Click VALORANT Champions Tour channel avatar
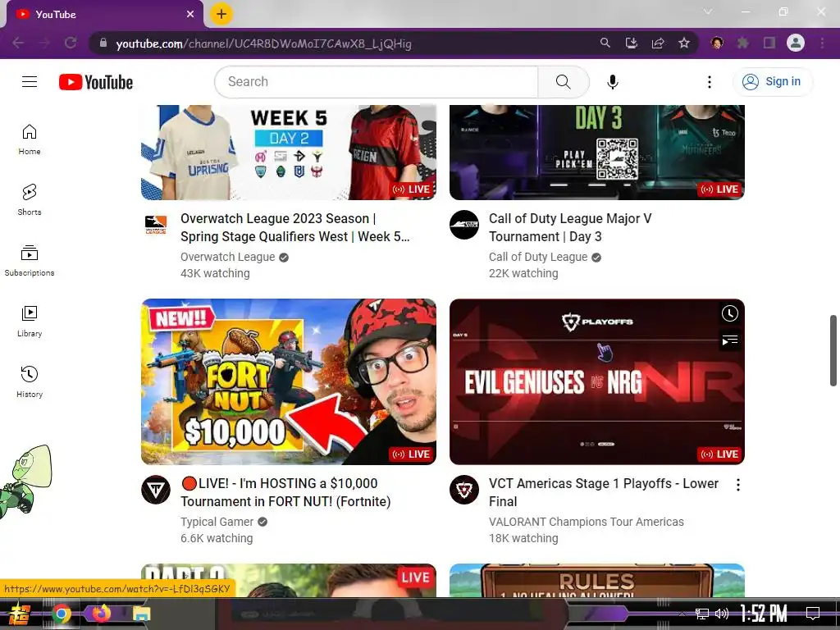Image resolution: width=840 pixels, height=630 pixels. 464,490
